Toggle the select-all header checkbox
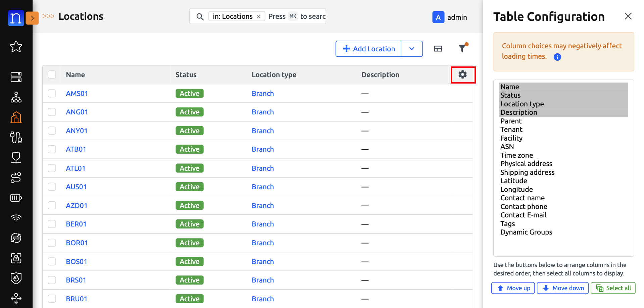 [52, 74]
